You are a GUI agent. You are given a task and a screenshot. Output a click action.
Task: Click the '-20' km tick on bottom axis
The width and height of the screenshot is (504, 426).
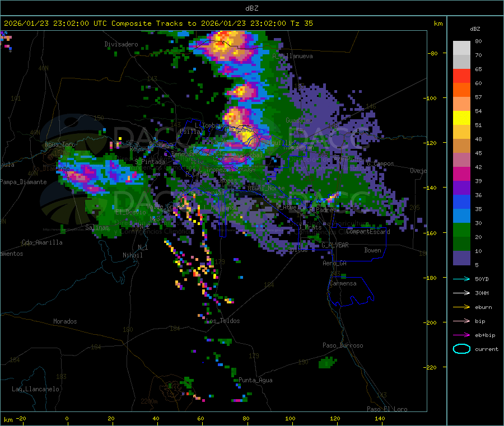[x=21, y=418]
